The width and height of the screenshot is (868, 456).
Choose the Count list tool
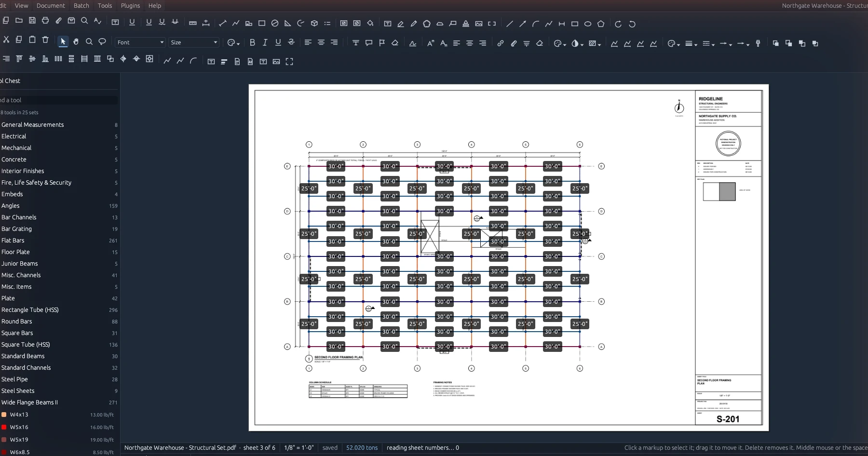[327, 23]
